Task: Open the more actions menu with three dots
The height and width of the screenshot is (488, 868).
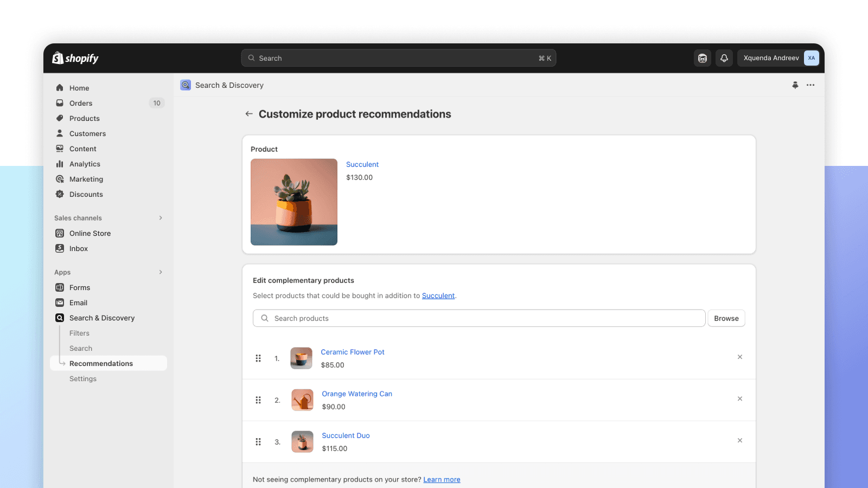Action: pyautogui.click(x=811, y=85)
